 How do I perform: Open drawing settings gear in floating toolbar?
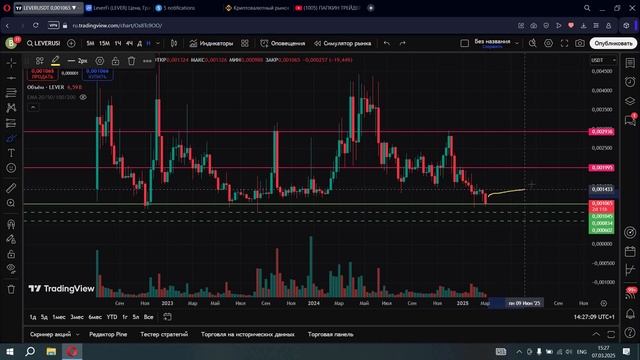[x=100, y=61]
